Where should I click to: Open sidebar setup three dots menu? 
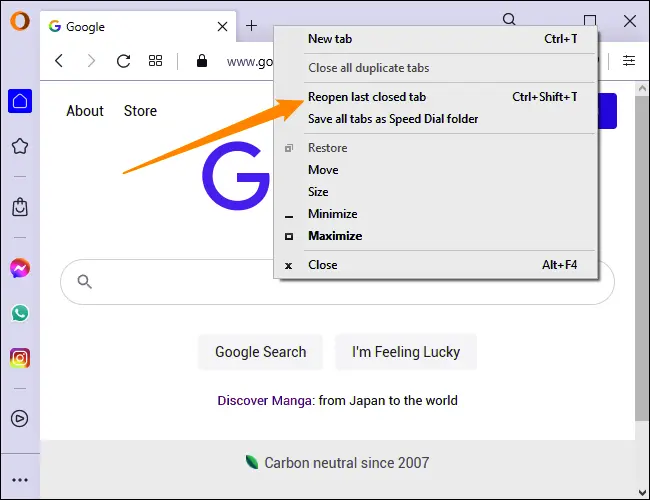pyautogui.click(x=20, y=480)
